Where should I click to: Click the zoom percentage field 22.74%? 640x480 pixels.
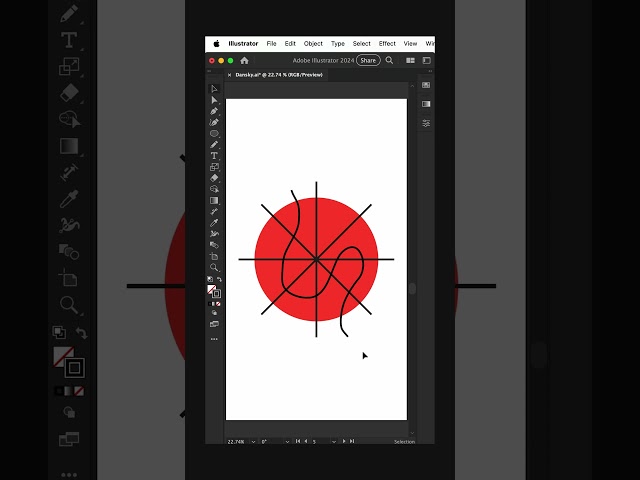pos(238,442)
